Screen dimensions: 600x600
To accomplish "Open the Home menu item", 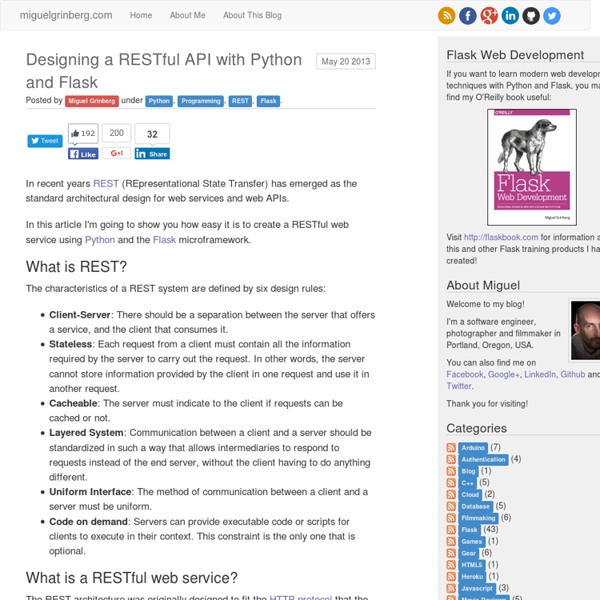I will [x=141, y=15].
